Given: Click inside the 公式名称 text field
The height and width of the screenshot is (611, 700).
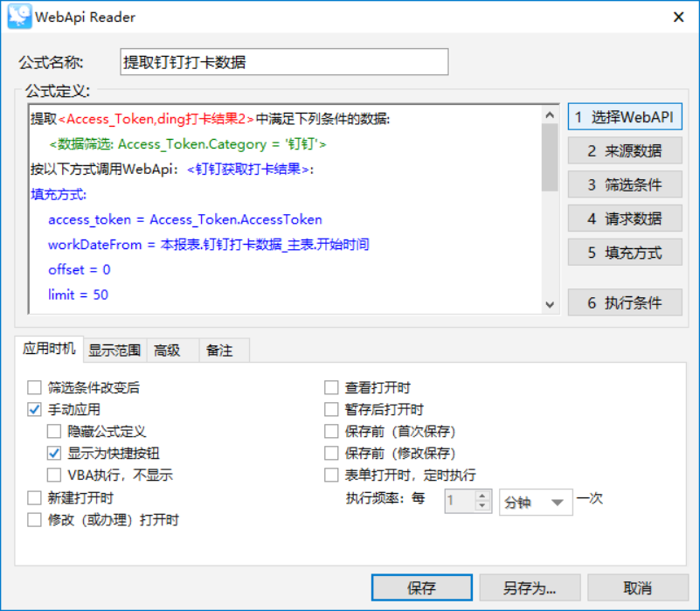Looking at the screenshot, I should coord(283,62).
